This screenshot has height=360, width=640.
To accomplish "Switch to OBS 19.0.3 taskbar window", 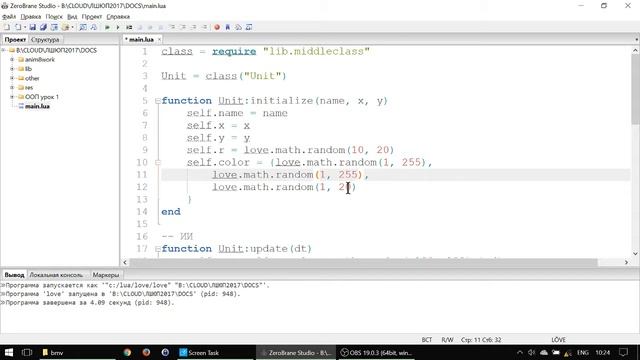I will (376, 352).
